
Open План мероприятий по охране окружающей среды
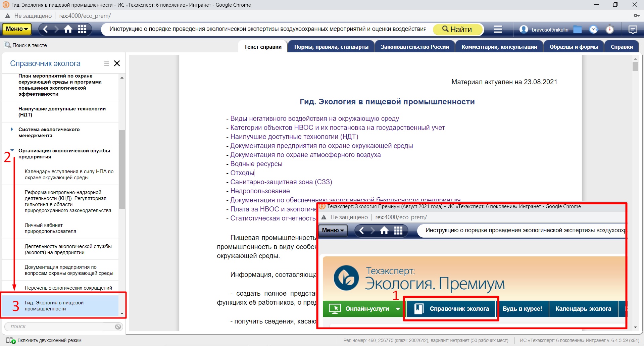(60, 85)
